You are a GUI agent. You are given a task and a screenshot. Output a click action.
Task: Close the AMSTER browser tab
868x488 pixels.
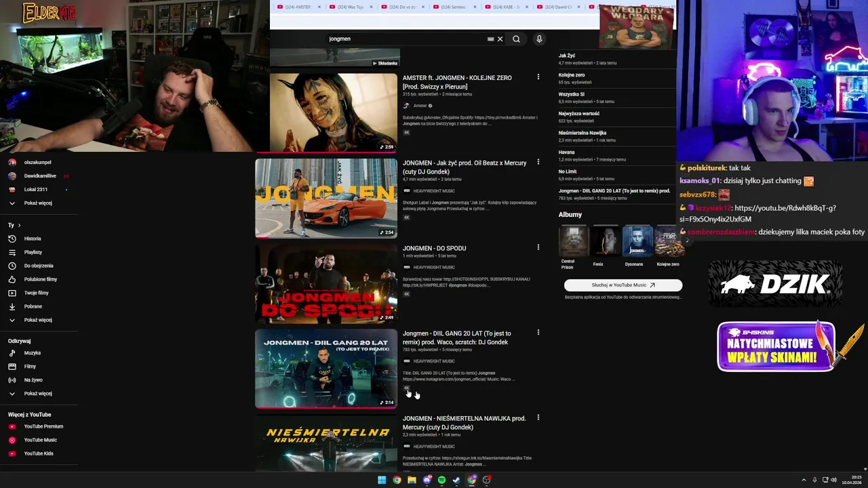[x=320, y=7]
